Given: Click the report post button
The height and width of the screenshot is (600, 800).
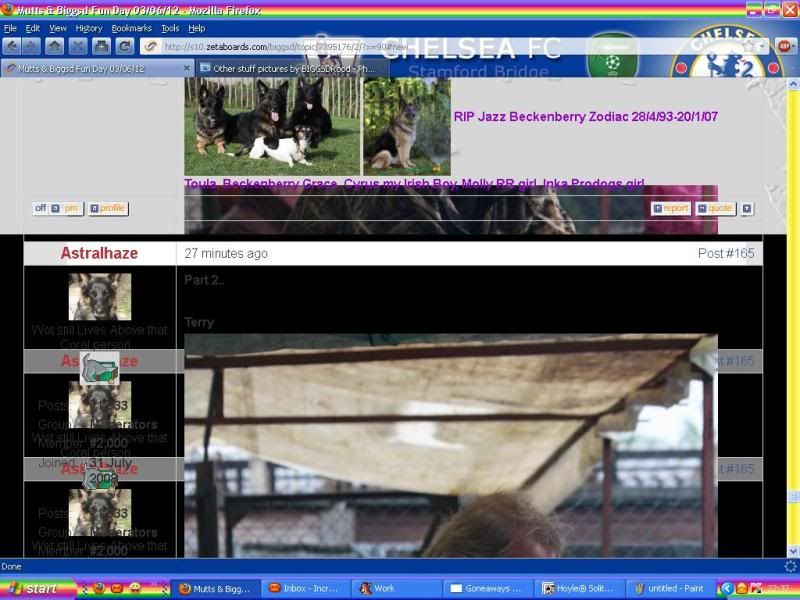Looking at the screenshot, I should (x=671, y=209).
